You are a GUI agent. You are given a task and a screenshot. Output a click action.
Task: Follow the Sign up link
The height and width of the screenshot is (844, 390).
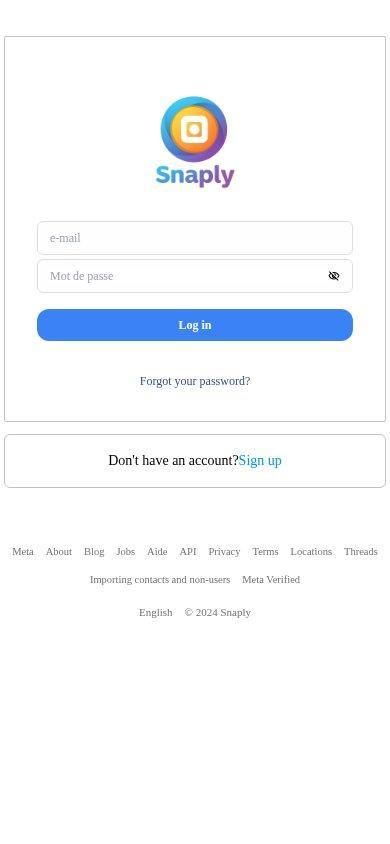[x=260, y=461]
